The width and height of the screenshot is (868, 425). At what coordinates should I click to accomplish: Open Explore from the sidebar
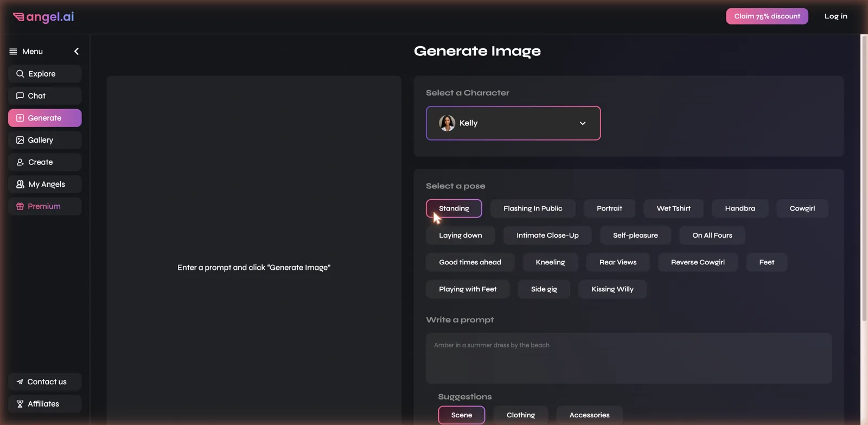tap(45, 74)
